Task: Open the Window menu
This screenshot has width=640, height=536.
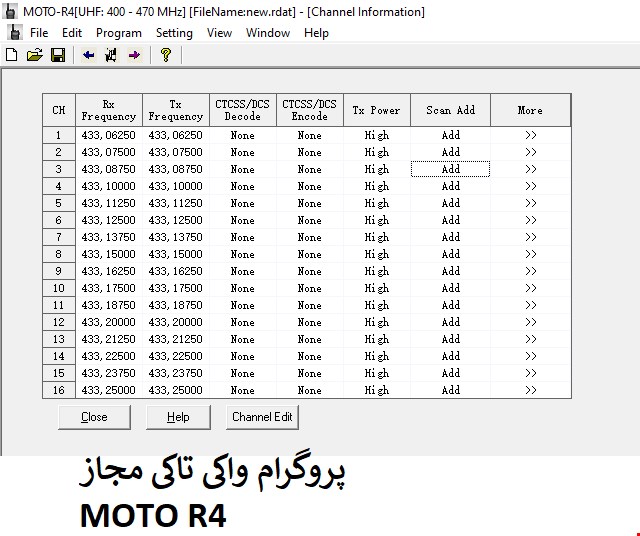Action: point(268,33)
